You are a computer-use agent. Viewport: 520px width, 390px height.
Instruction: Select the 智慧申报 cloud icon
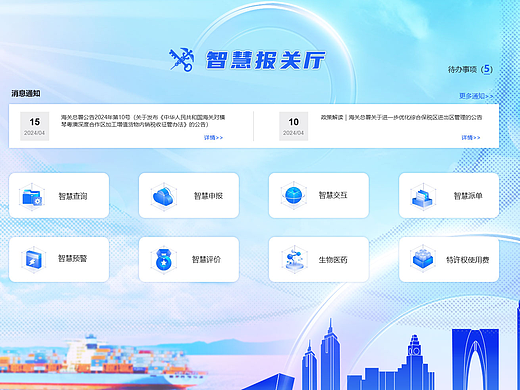pyautogui.click(x=163, y=196)
